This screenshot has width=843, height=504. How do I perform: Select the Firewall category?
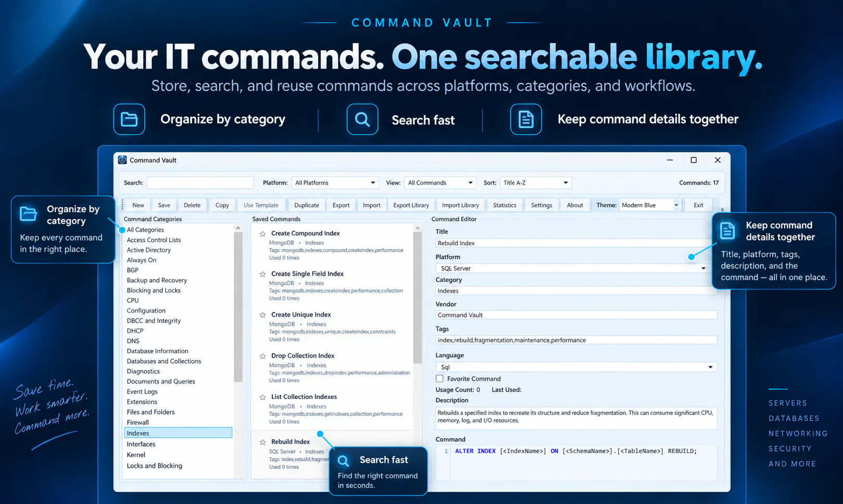pyautogui.click(x=138, y=422)
